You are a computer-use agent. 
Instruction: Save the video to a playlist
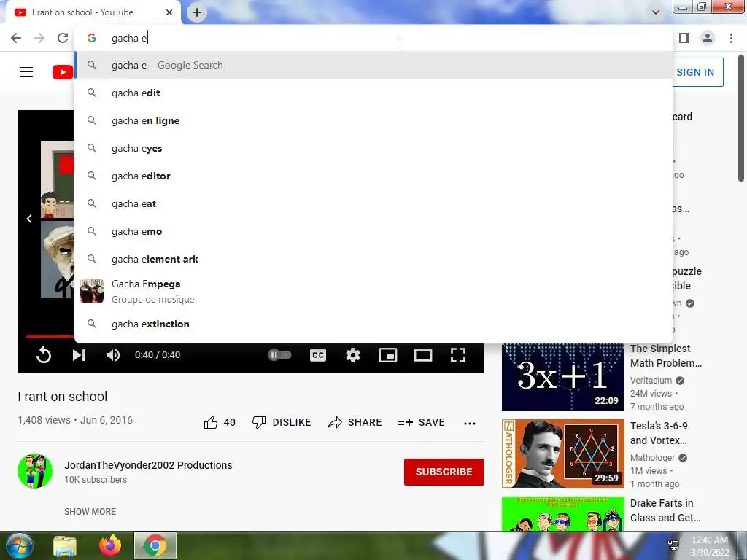(x=421, y=422)
